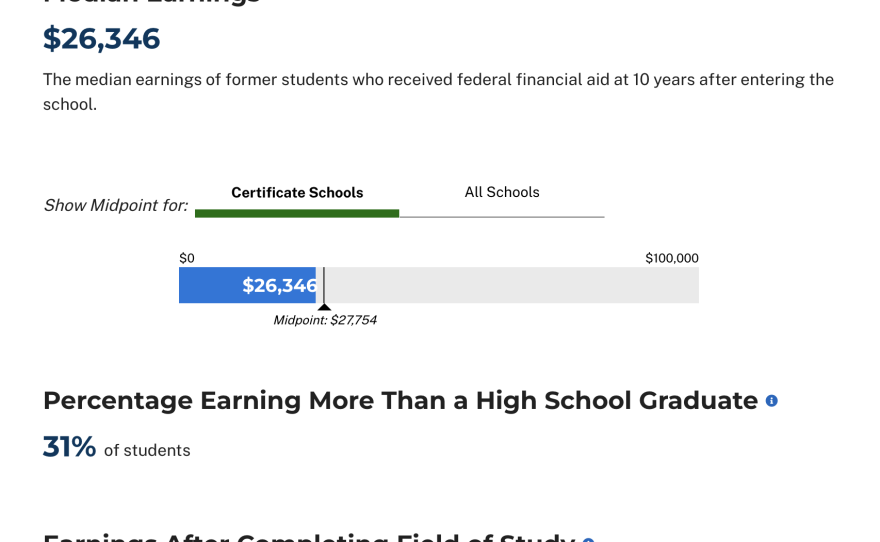
Task: Click the Percentage Earning More heading text
Action: pos(400,401)
